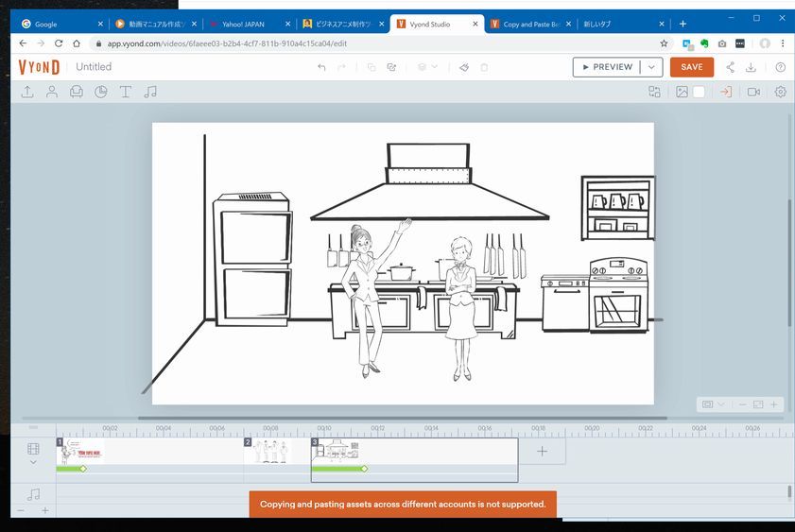Click scene 3 green duration handle
This screenshot has width=795, height=532.
(x=364, y=469)
